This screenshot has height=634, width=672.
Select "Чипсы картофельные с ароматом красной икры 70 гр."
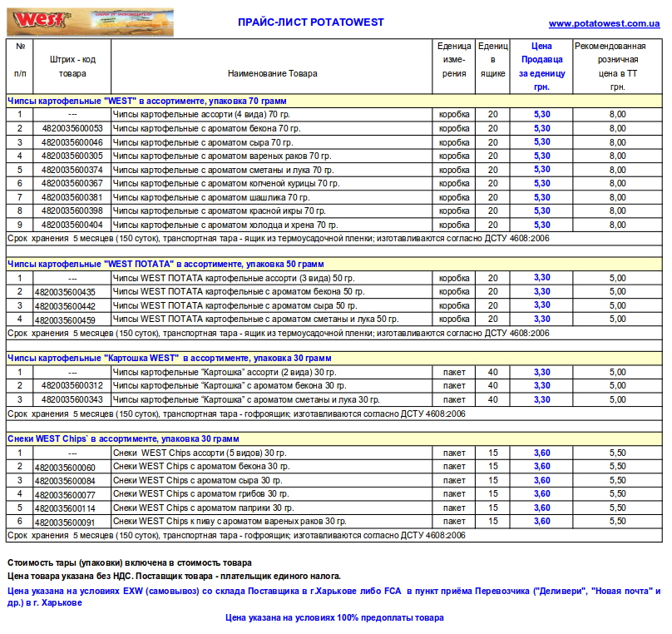tap(219, 211)
